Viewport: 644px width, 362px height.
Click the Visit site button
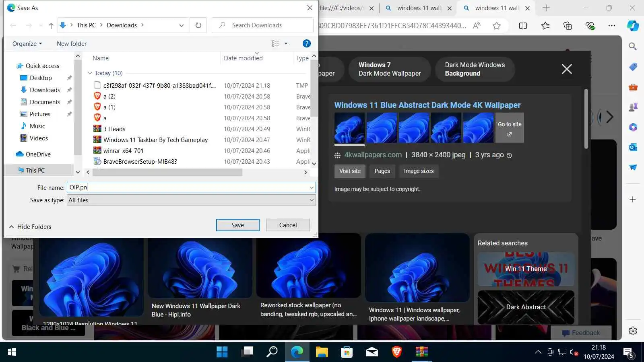click(x=350, y=171)
